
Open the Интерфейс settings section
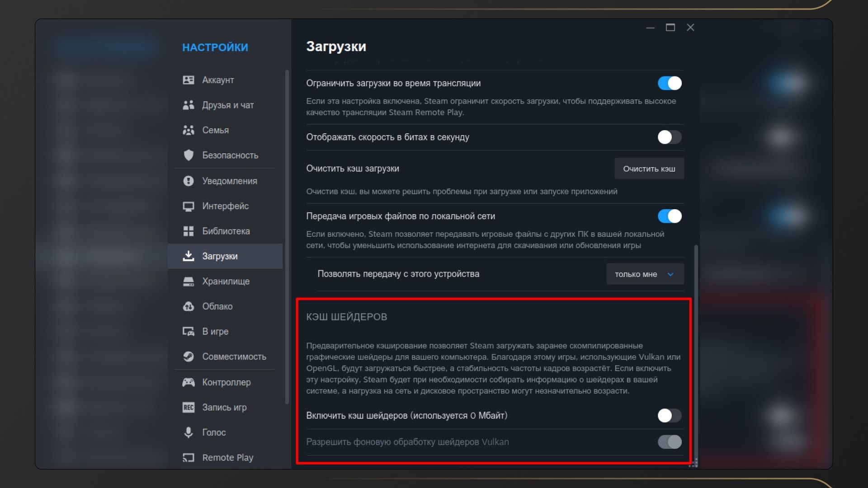225,206
